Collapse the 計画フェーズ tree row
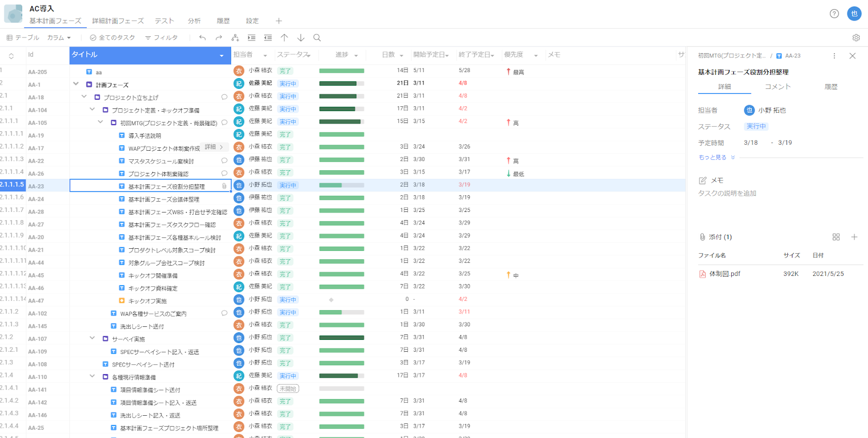The image size is (868, 438). 76,84
